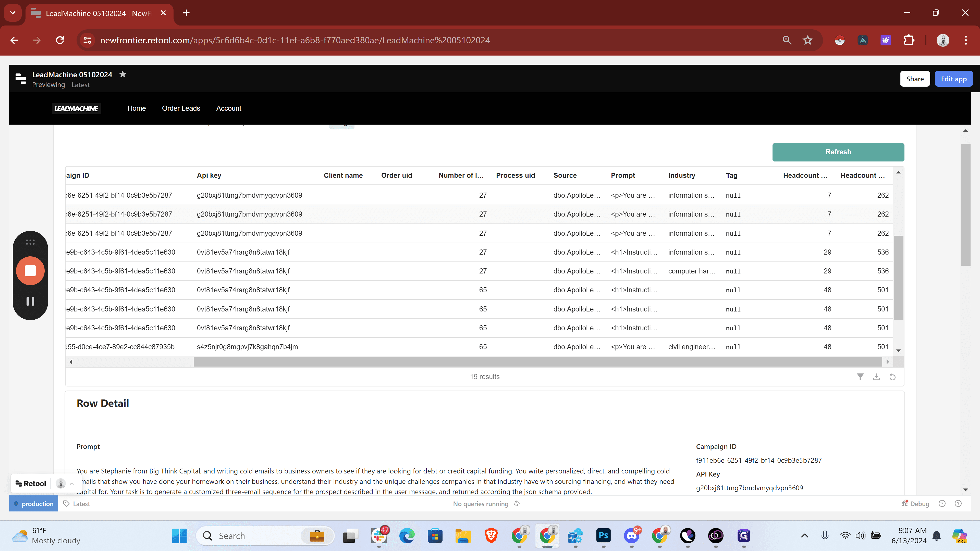
Task: Click the green Refresh button
Action: [x=838, y=152]
